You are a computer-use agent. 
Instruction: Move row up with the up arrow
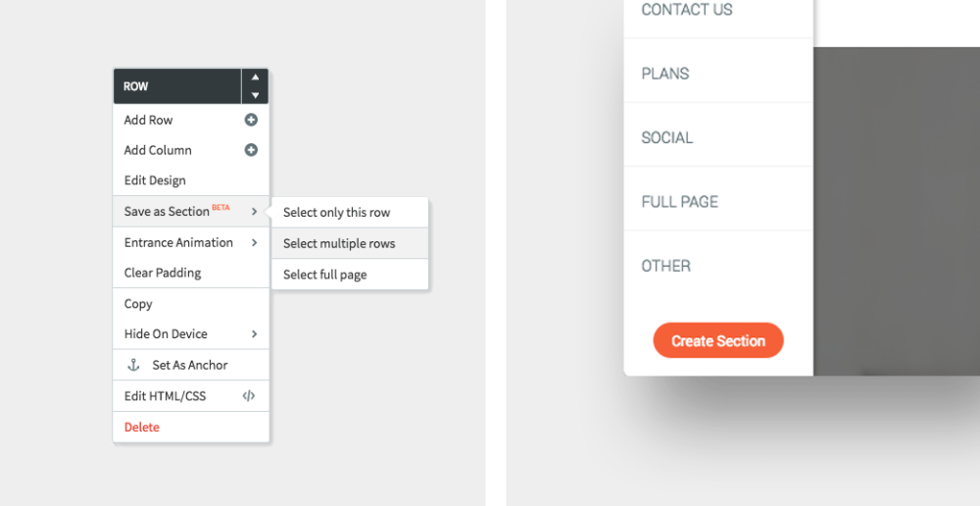[x=255, y=77]
